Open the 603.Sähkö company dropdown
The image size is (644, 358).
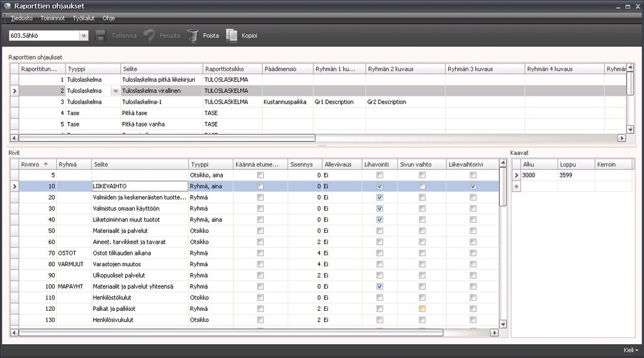pos(84,36)
